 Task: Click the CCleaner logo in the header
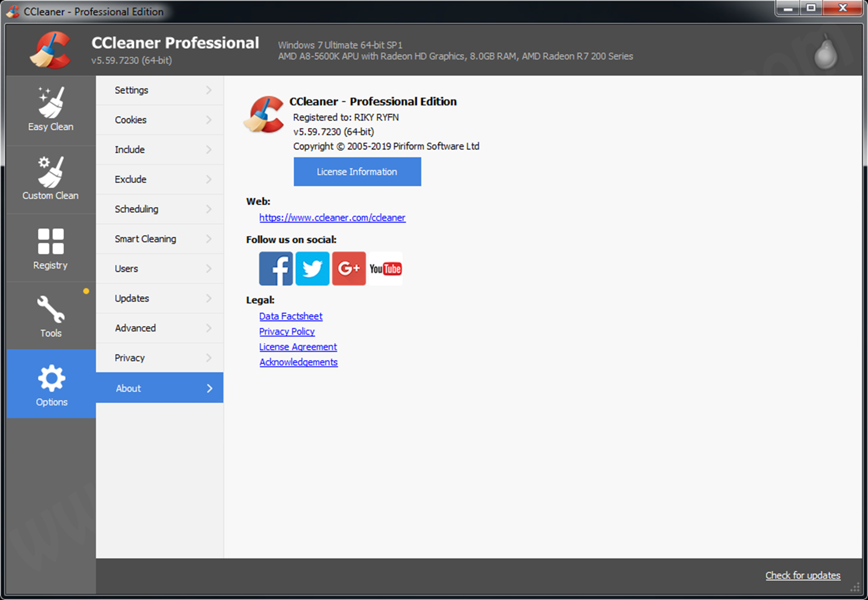coord(51,50)
